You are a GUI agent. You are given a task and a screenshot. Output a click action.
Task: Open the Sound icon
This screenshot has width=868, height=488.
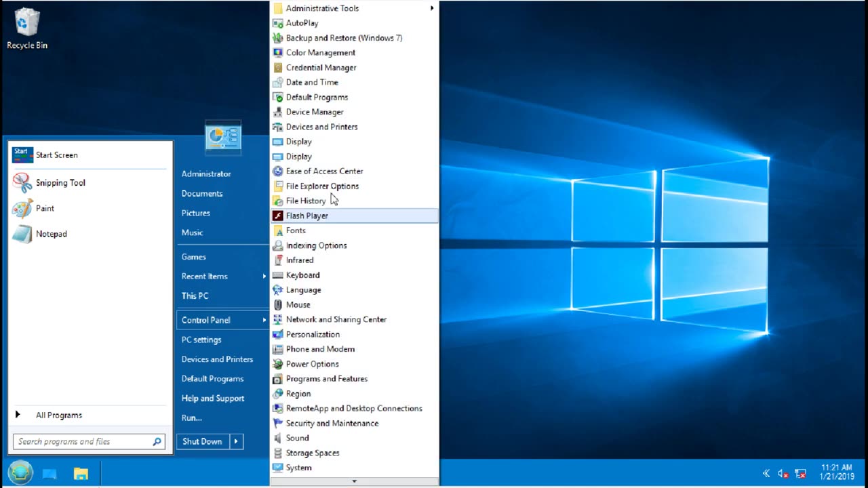pyautogui.click(x=277, y=438)
